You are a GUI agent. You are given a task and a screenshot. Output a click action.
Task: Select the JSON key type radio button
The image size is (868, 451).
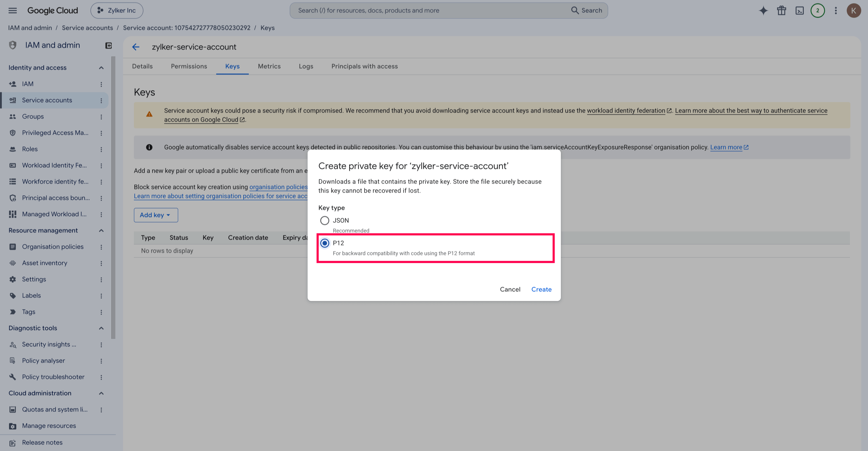coord(325,221)
